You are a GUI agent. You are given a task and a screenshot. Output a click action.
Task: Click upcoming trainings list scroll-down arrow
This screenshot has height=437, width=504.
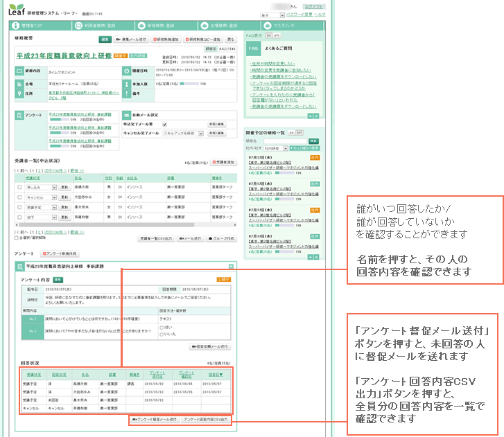click(x=317, y=257)
